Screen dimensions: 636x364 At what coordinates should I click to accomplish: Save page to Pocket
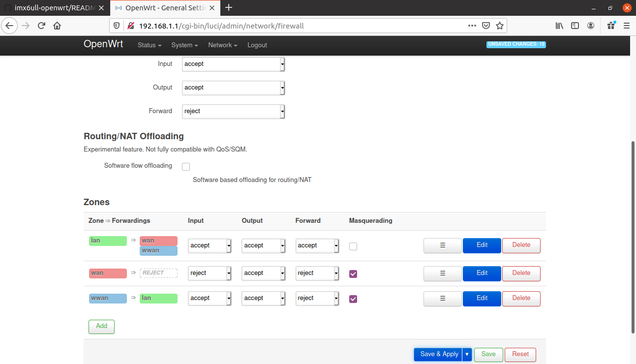point(486,26)
